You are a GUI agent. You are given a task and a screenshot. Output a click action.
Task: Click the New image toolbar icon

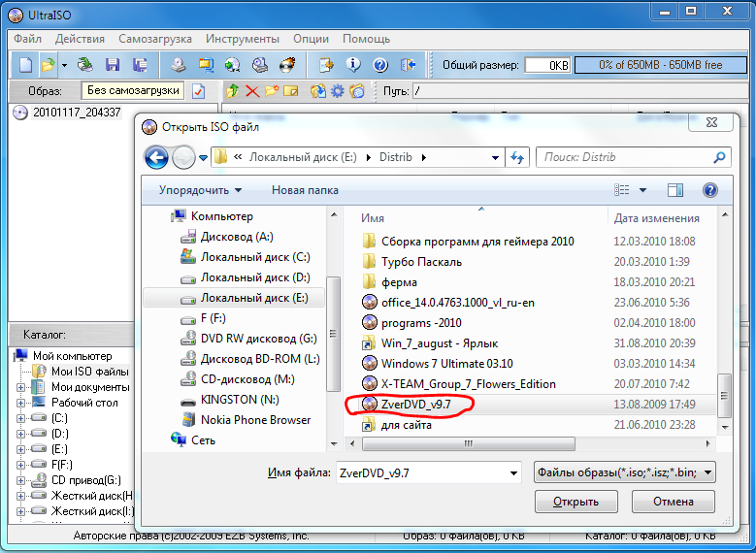(x=25, y=65)
